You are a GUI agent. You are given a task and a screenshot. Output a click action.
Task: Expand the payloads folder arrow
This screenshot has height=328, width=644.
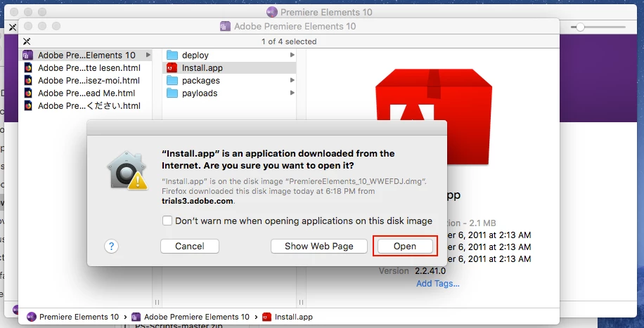click(x=292, y=93)
